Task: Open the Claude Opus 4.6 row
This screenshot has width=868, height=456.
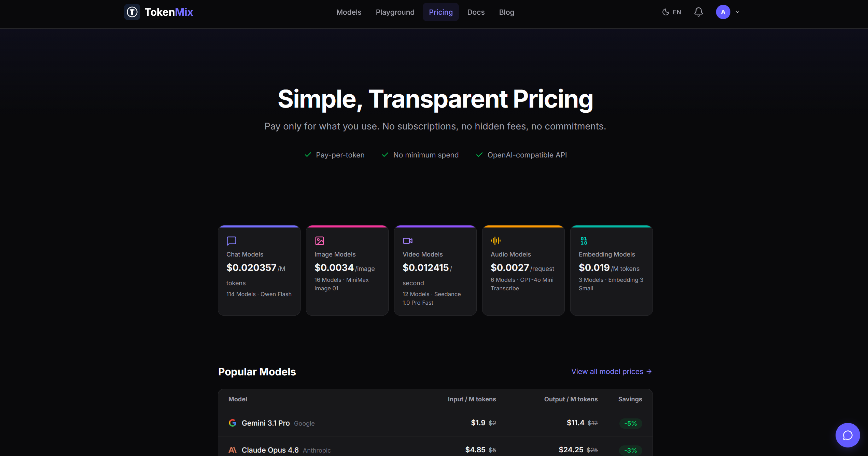Action: (x=270, y=450)
